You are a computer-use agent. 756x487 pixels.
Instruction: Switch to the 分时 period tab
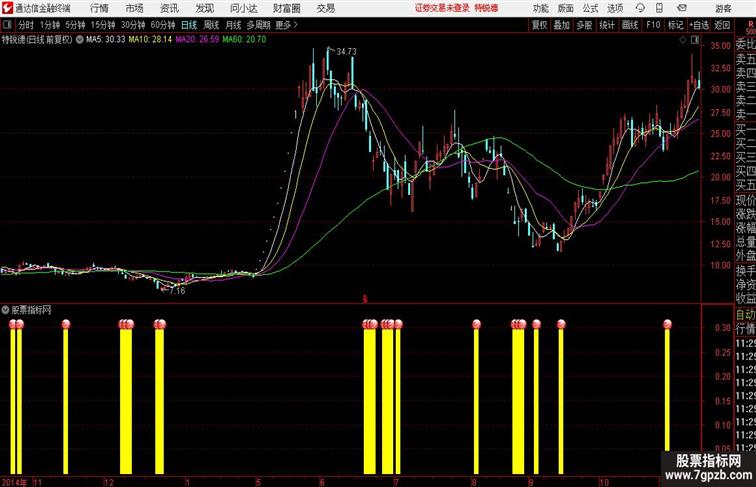26,25
